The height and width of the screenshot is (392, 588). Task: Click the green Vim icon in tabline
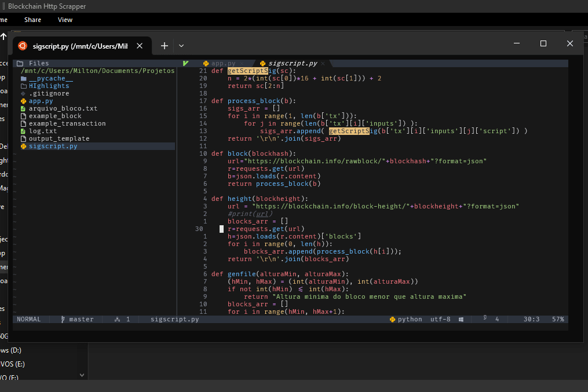pos(185,63)
